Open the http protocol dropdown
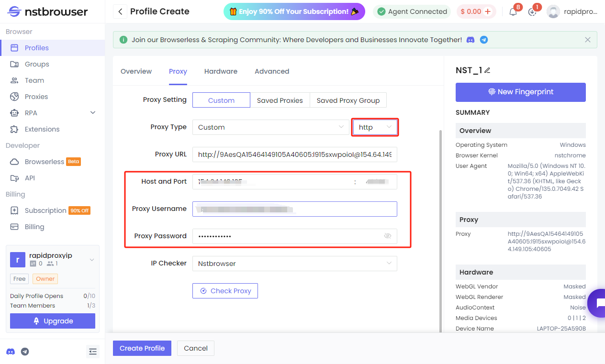This screenshot has height=364, width=605. pyautogui.click(x=375, y=127)
